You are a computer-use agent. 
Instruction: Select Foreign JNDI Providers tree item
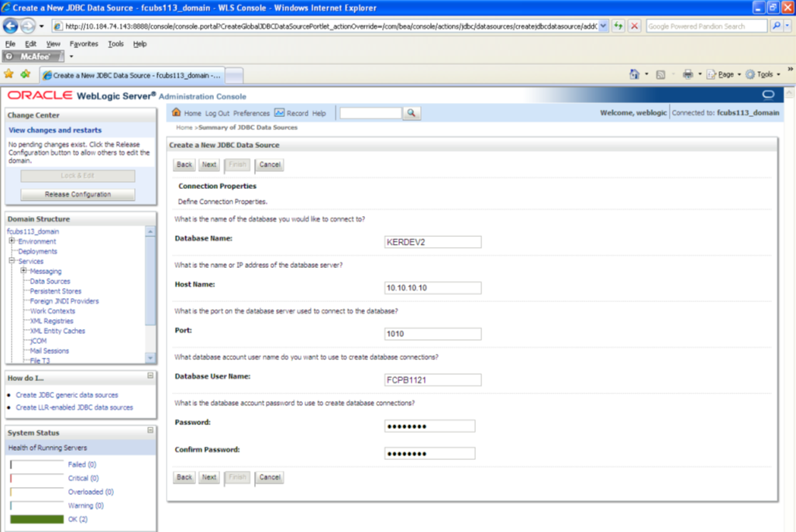64,300
